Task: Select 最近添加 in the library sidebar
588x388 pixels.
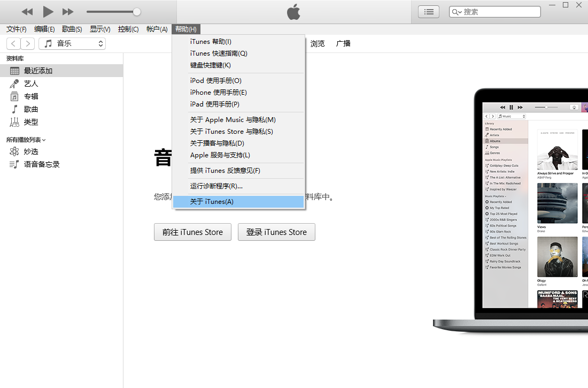Action: (61, 71)
